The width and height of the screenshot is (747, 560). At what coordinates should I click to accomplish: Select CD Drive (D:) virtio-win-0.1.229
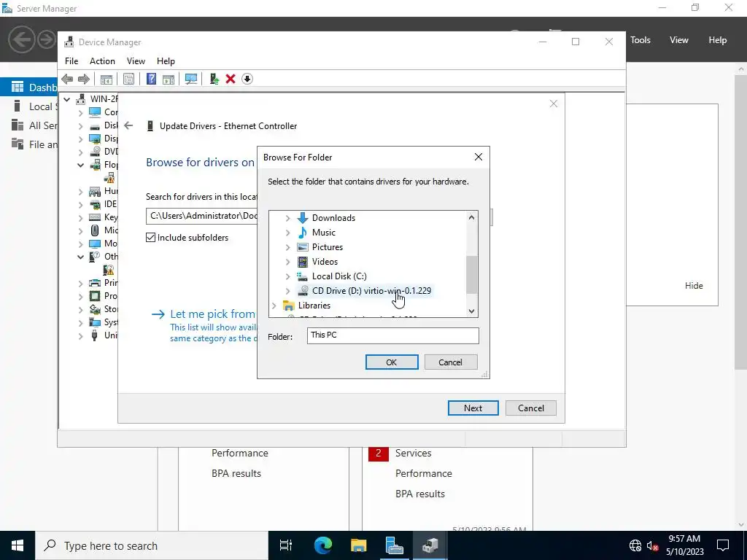tap(371, 290)
